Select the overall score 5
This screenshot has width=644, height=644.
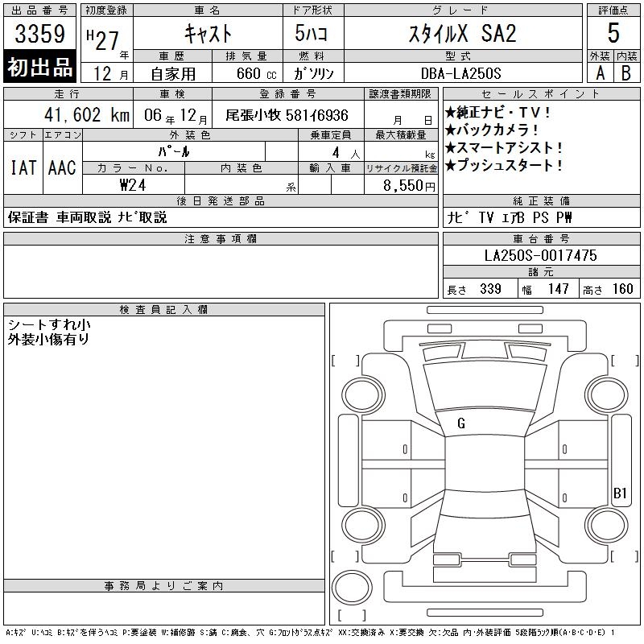[x=613, y=33]
